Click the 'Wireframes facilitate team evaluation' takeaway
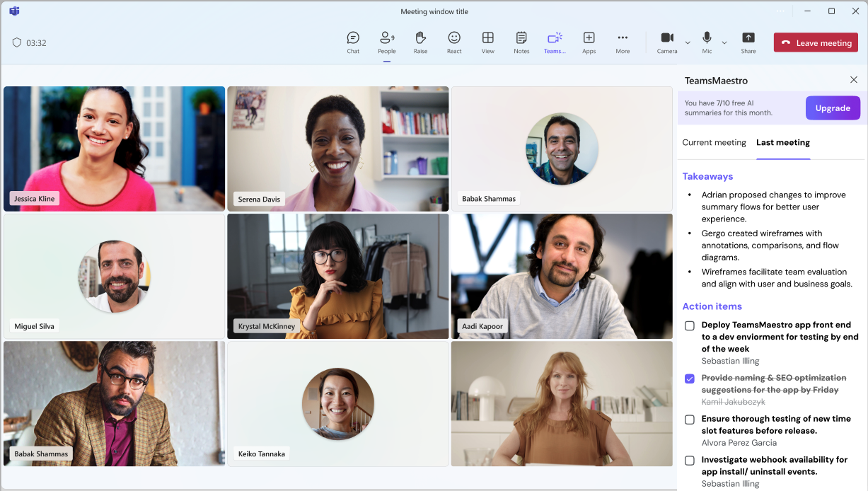Viewport: 868px width, 491px height. pyautogui.click(x=777, y=277)
